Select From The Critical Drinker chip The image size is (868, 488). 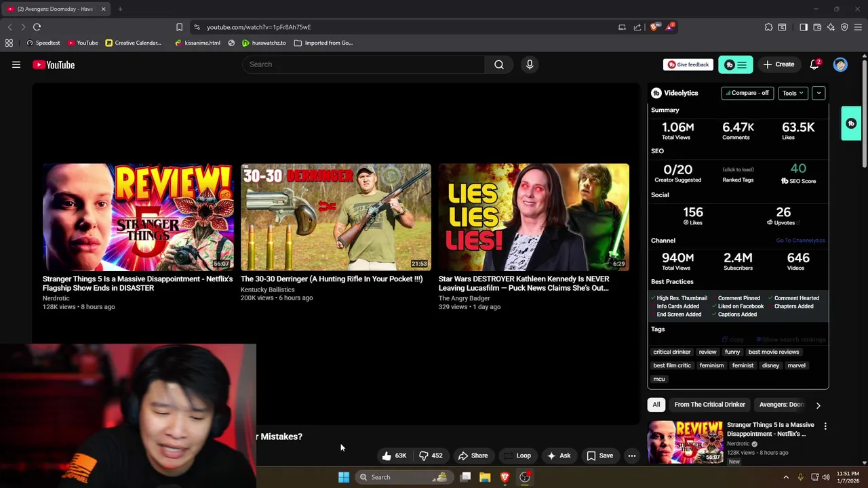click(709, 405)
